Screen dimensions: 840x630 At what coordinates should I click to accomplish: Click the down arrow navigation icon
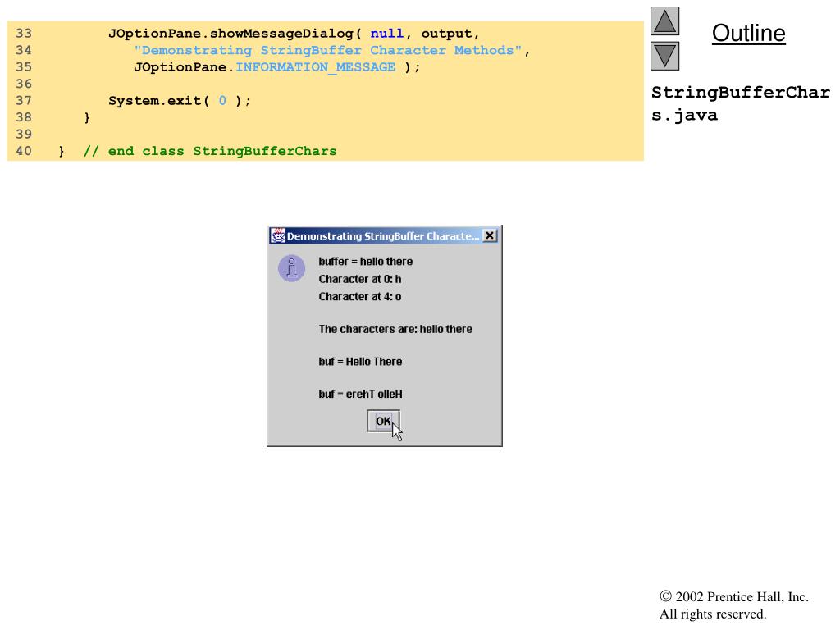coord(664,57)
